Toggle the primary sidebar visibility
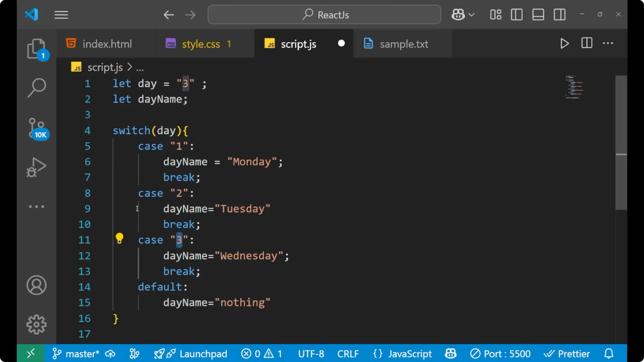The height and width of the screenshot is (362, 644). (x=517, y=14)
